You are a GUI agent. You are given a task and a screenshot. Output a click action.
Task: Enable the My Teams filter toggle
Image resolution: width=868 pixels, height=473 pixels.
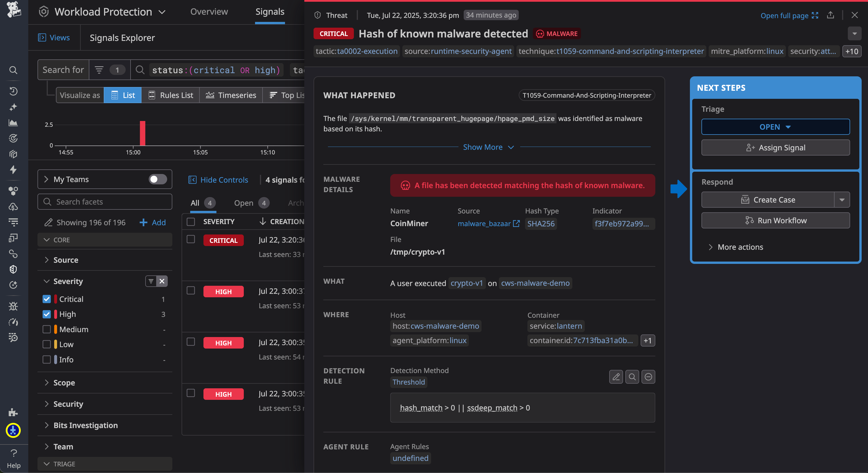coord(157,179)
